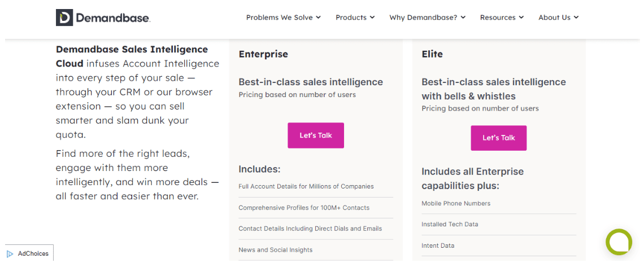Click Let's Talk under Enterprise plan

coord(316,135)
